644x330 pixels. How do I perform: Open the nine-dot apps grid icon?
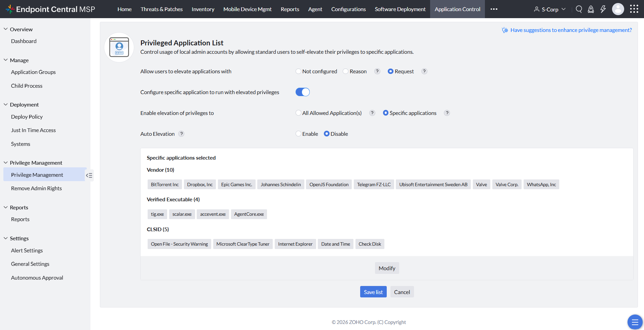coord(634,9)
